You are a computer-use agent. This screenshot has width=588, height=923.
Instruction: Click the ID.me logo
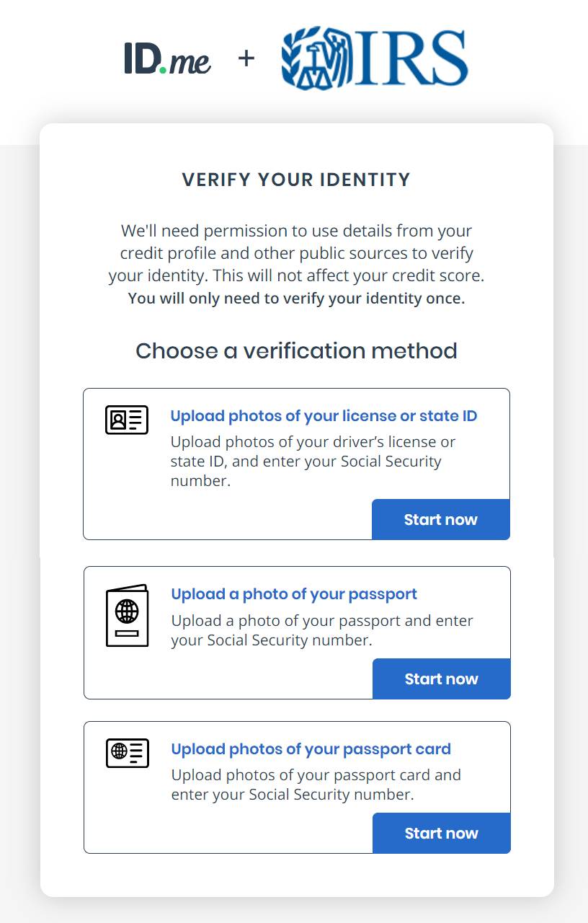click(167, 58)
